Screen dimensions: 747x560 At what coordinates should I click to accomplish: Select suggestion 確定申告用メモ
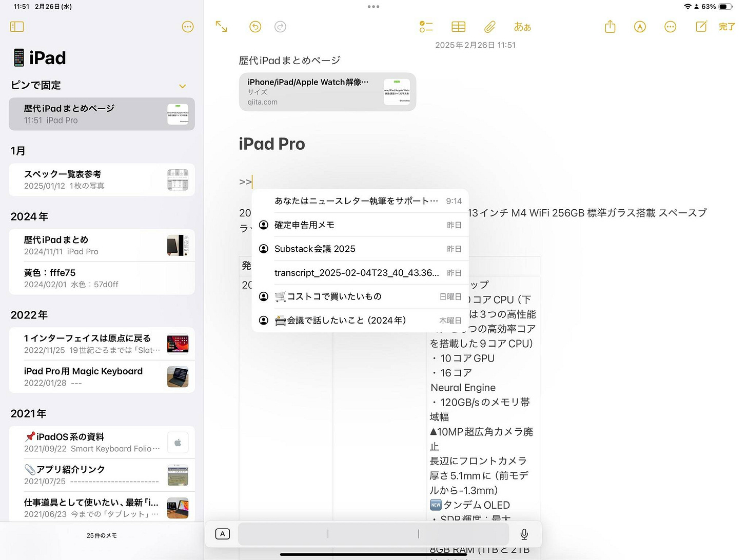(x=360, y=225)
